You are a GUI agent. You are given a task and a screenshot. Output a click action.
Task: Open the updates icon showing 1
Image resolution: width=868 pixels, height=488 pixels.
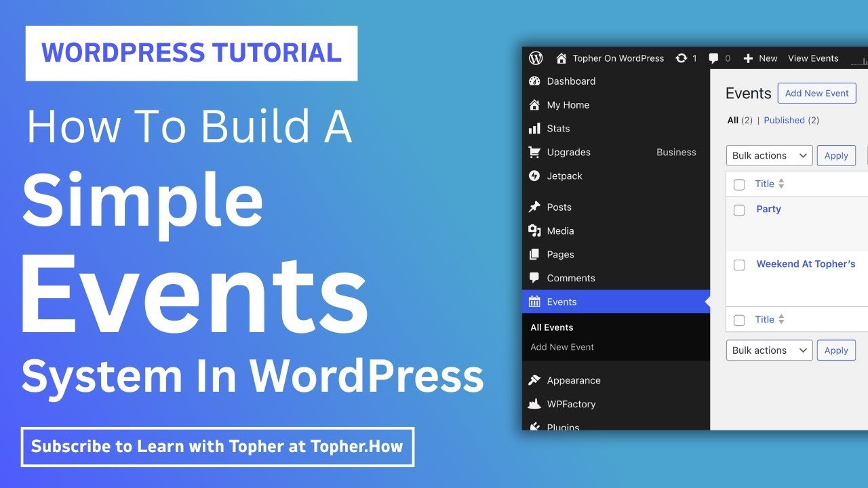point(681,58)
